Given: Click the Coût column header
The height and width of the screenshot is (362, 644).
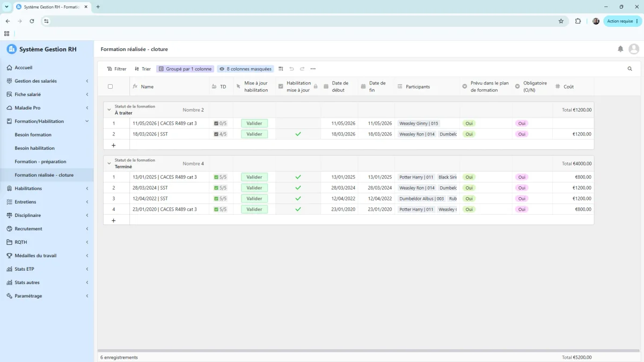Looking at the screenshot, I should coord(573,86).
